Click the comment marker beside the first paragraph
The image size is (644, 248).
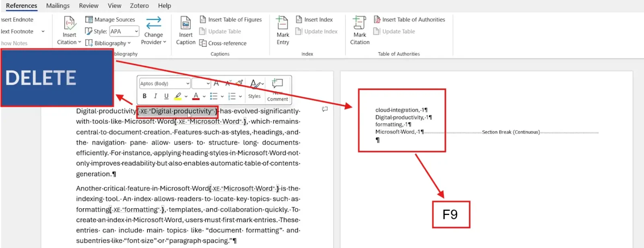click(325, 109)
